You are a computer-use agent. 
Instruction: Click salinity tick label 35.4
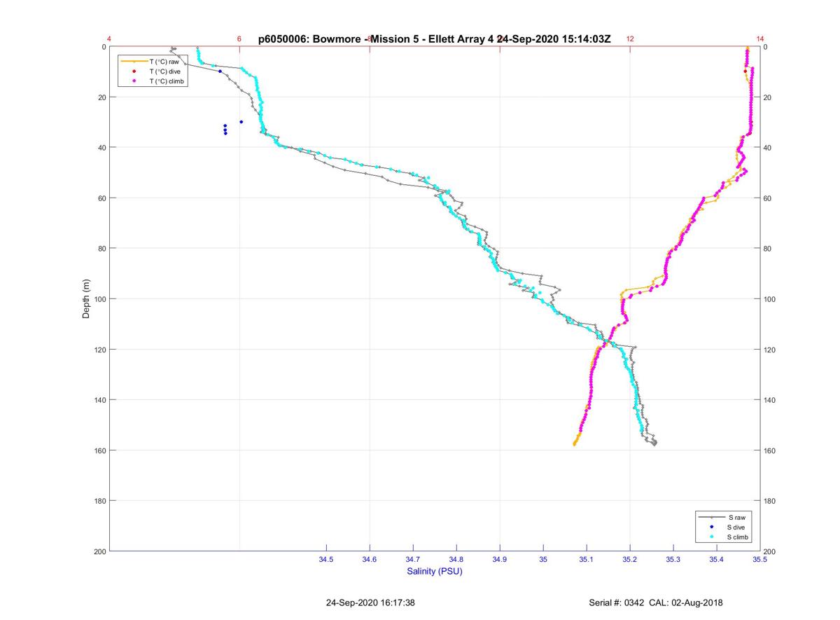[717, 560]
